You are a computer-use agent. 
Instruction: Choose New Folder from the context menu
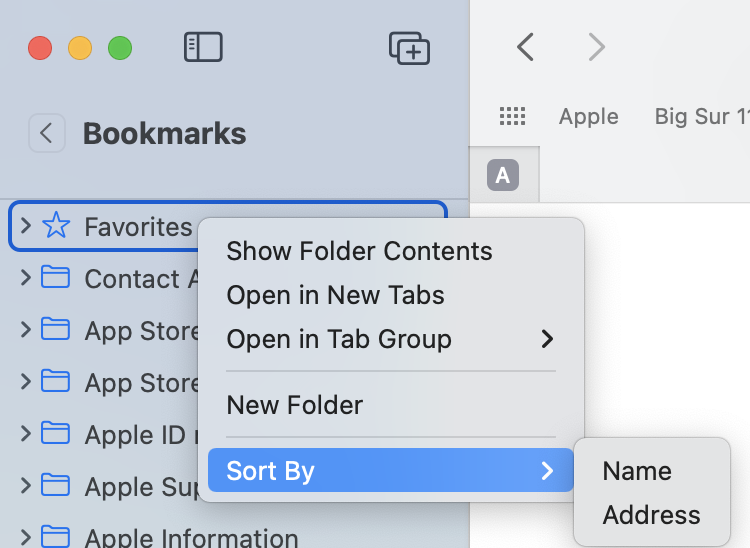coord(294,405)
